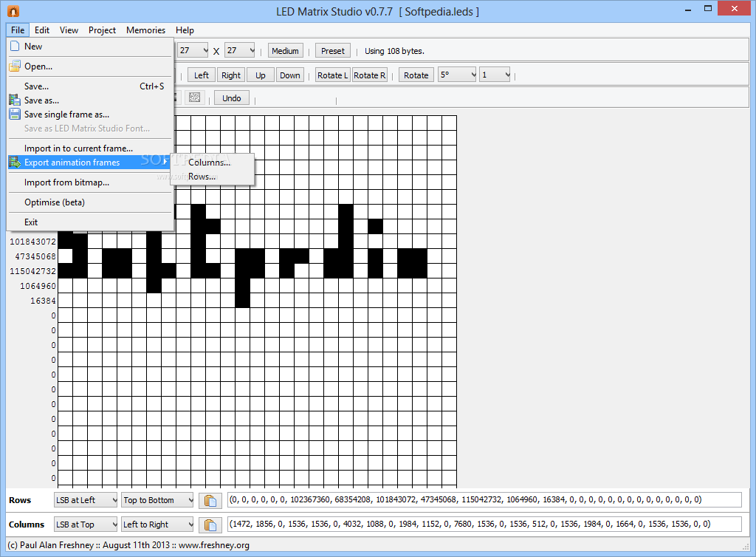The width and height of the screenshot is (756, 557).
Task: Click the Open folder icon in File menu
Action: pos(15,66)
